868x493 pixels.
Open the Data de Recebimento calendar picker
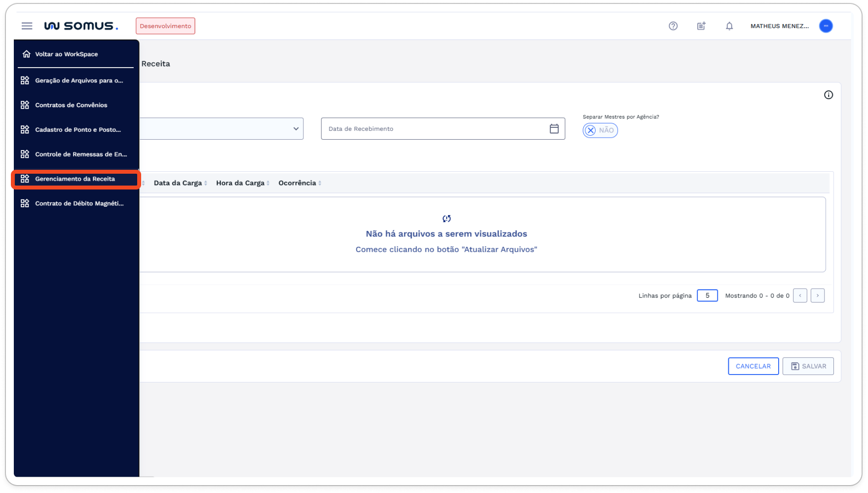(554, 128)
